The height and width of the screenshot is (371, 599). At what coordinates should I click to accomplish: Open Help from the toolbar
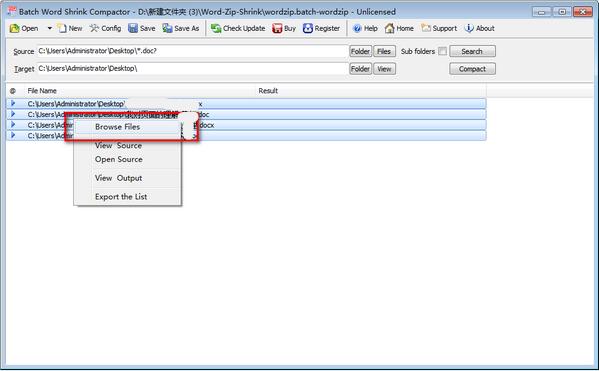coord(357,28)
